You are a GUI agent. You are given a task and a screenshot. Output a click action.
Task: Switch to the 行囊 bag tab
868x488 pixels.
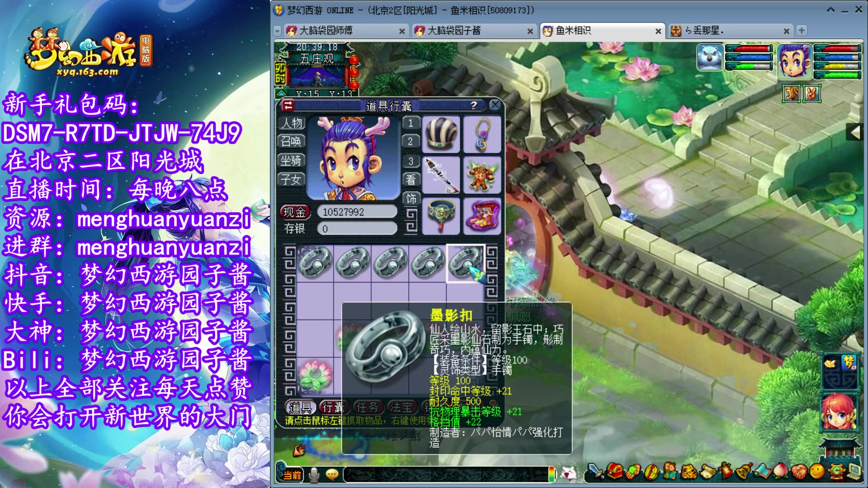[x=333, y=407]
